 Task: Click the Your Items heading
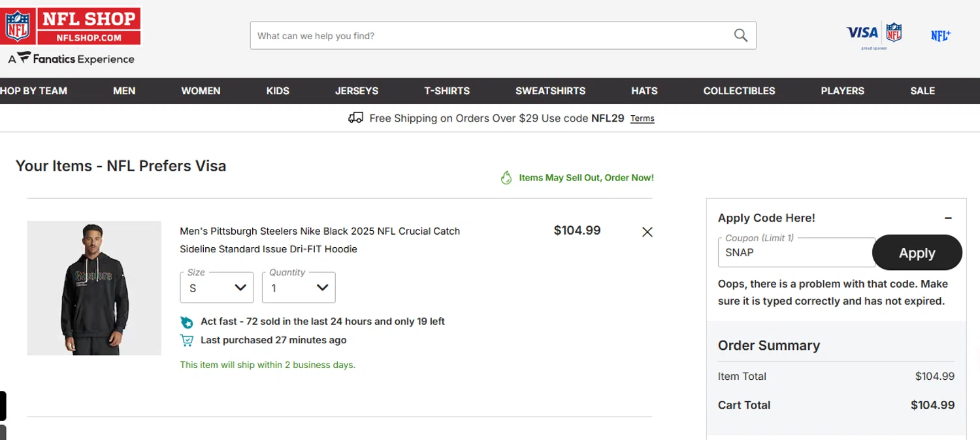pyautogui.click(x=121, y=166)
